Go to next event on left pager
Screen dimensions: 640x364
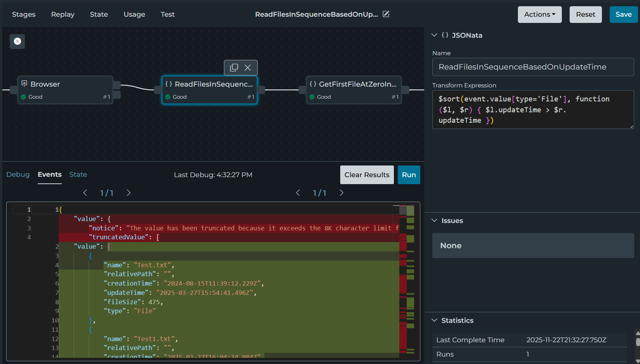[129, 193]
